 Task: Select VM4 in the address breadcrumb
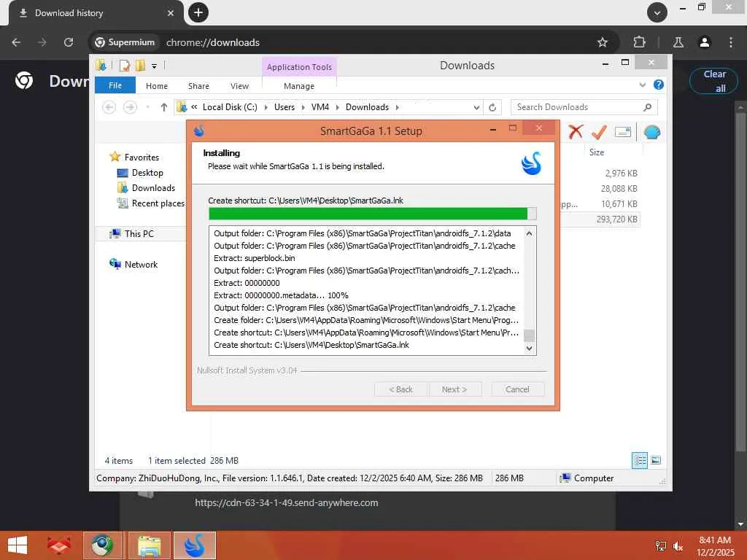click(320, 107)
